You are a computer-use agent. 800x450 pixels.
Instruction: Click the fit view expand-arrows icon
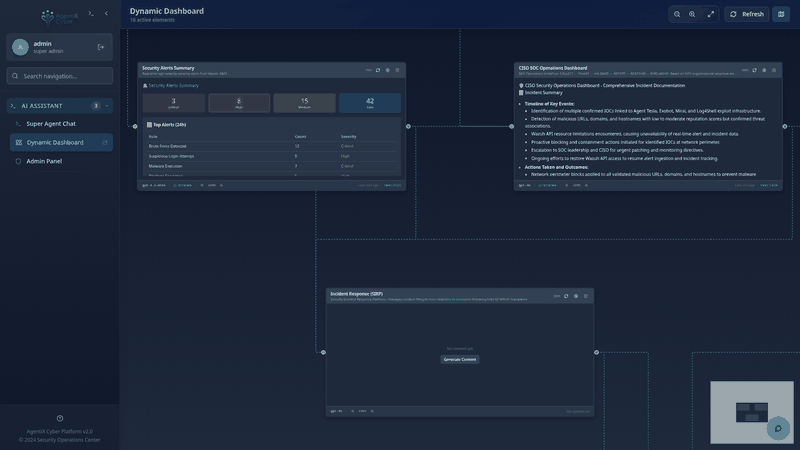coord(711,14)
